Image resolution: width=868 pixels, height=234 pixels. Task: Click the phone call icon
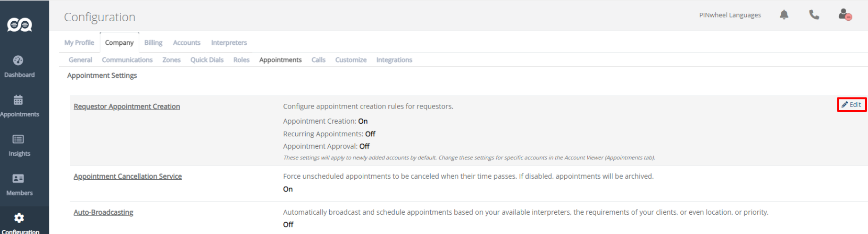point(814,15)
